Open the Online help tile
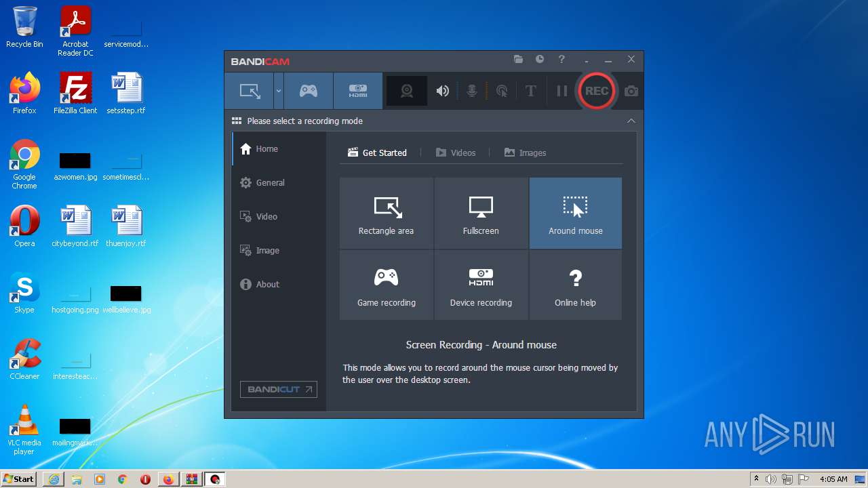The image size is (868, 488). 576,285
